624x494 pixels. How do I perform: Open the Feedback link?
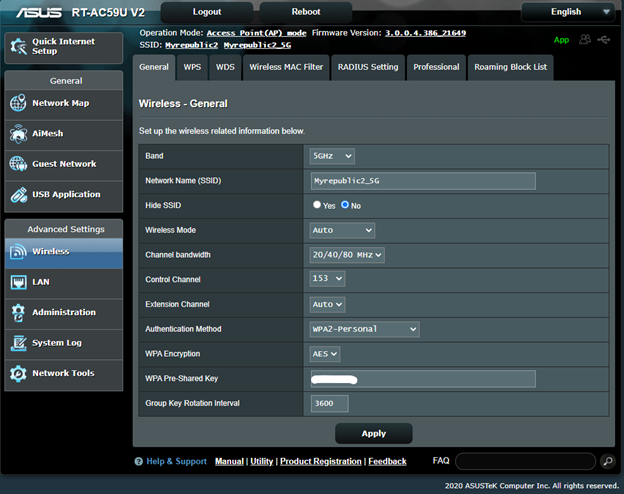387,461
